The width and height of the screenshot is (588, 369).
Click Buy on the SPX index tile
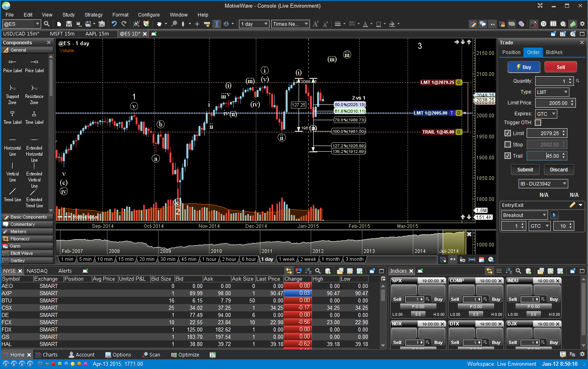[438, 299]
